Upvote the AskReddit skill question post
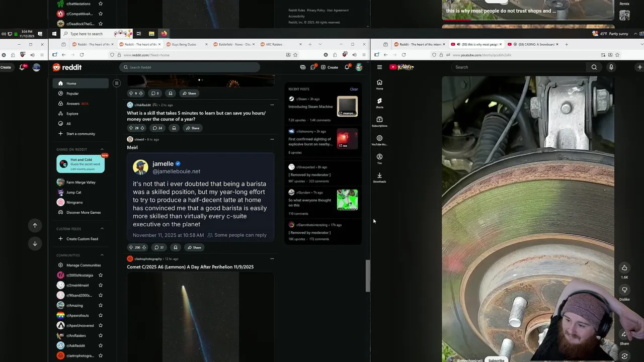This screenshot has width=644, height=362. 131,128
